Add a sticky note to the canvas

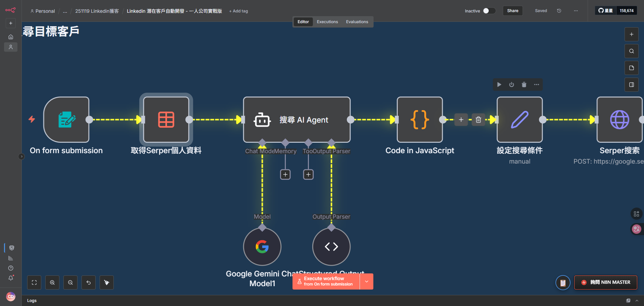click(631, 68)
